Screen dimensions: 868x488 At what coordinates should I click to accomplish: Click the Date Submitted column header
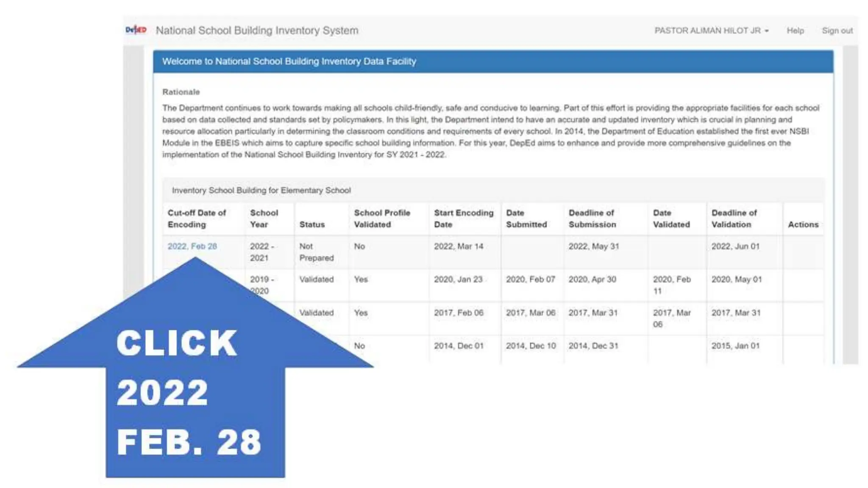[526, 219]
